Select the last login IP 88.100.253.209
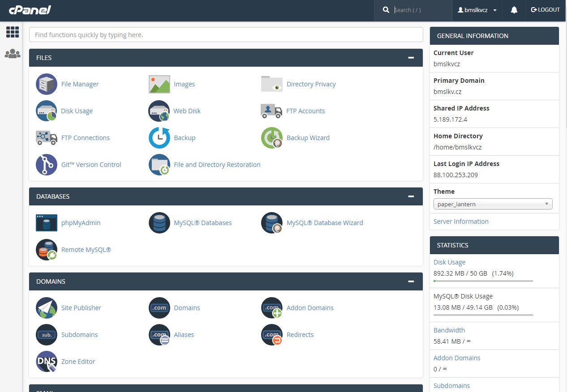 pyautogui.click(x=455, y=175)
